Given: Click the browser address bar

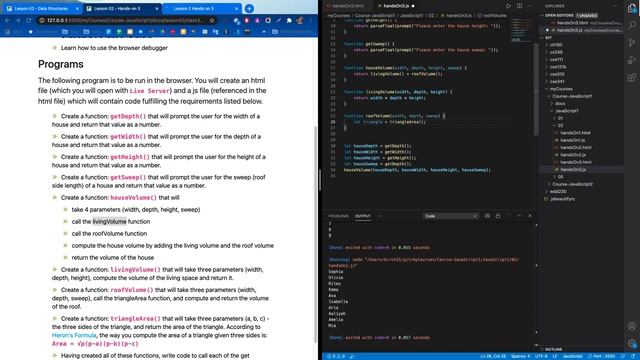Looking at the screenshot, I should pos(127,20).
